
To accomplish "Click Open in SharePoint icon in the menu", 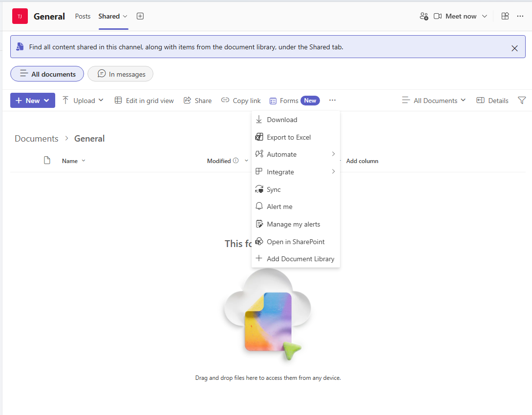I will (259, 241).
